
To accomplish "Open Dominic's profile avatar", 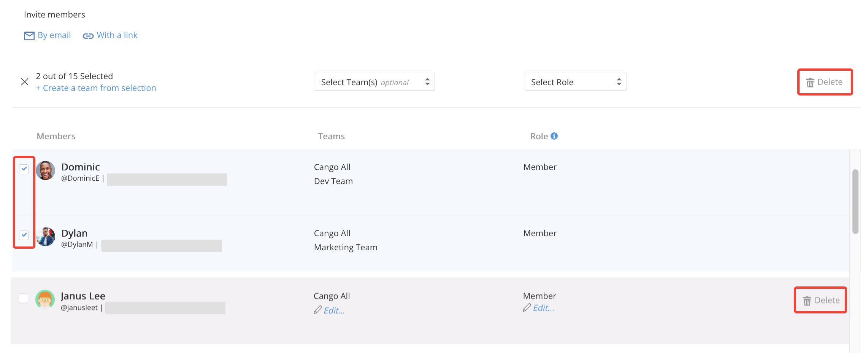I will [x=46, y=170].
